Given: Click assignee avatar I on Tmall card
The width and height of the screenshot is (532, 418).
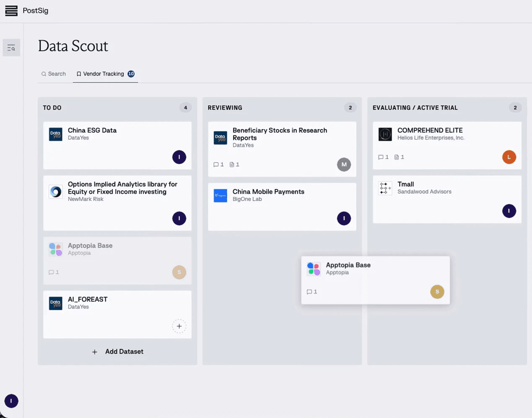Looking at the screenshot, I should pos(509,211).
